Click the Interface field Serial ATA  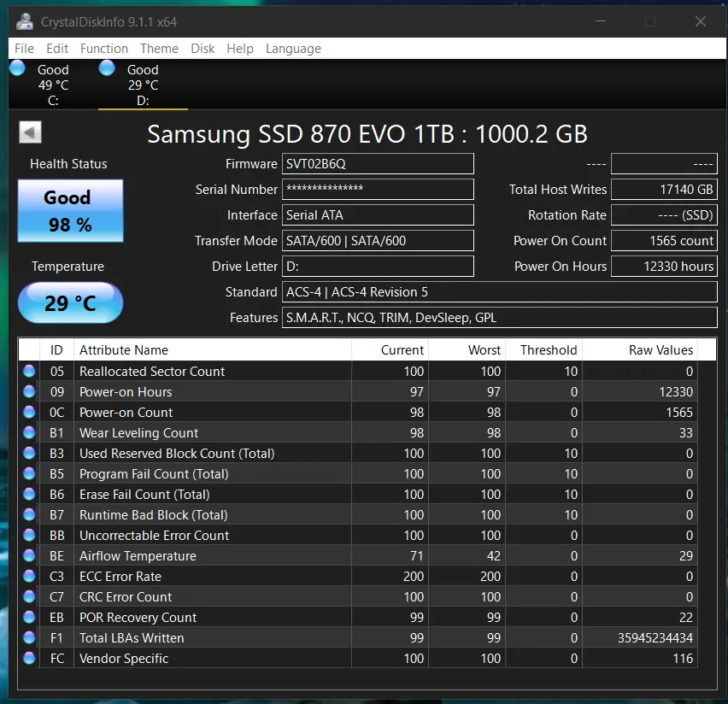(378, 215)
